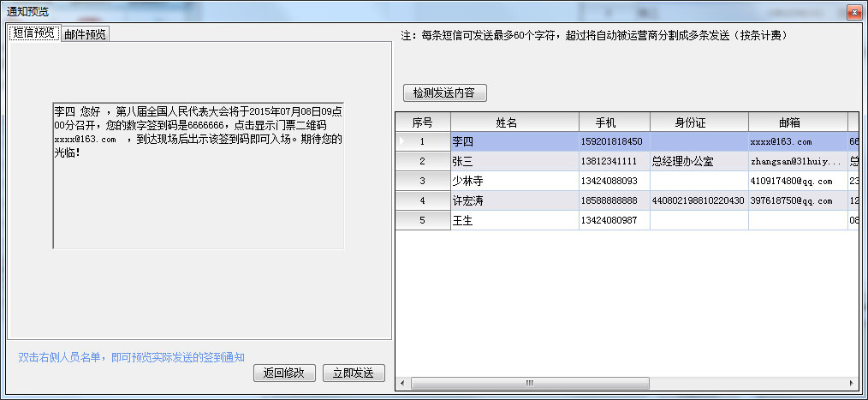Screen dimensions: 868x400
Task: Open the 邮件预览 tab
Action: 85,33
